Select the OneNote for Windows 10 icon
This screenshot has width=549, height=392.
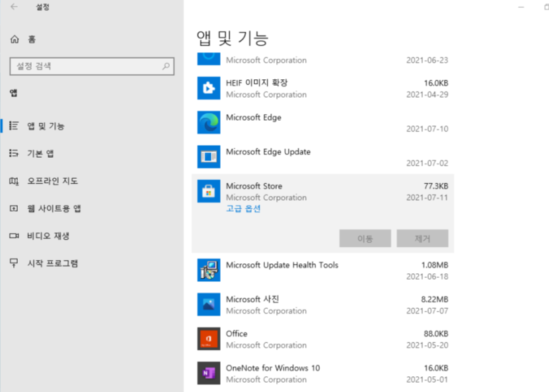click(209, 373)
